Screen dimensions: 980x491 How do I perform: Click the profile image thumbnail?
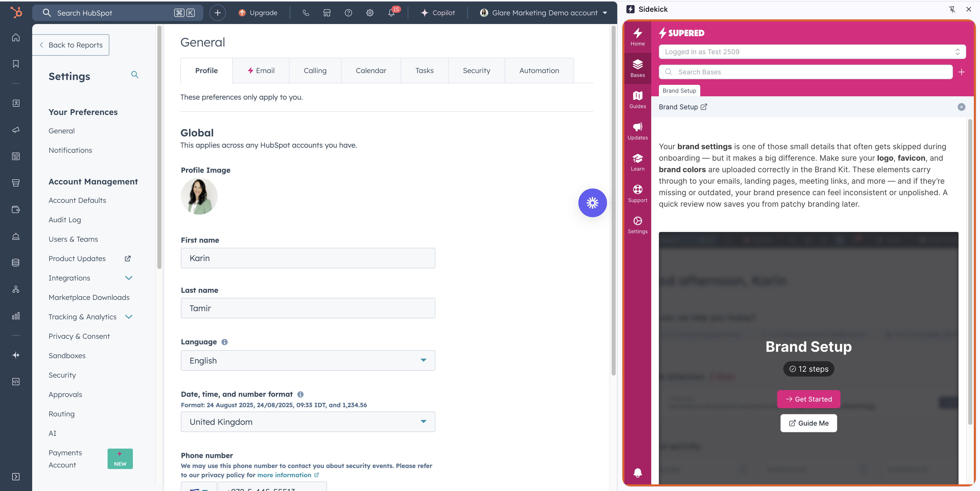[x=199, y=196]
